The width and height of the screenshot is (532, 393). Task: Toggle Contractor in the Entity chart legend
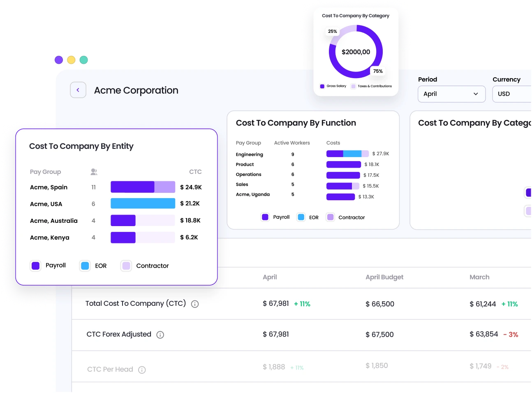pyautogui.click(x=126, y=266)
